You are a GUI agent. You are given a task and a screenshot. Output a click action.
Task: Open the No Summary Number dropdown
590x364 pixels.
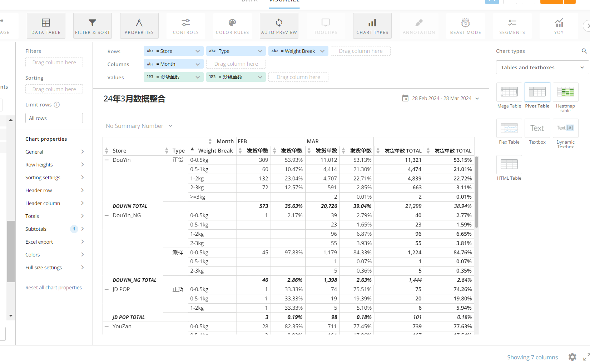(139, 126)
